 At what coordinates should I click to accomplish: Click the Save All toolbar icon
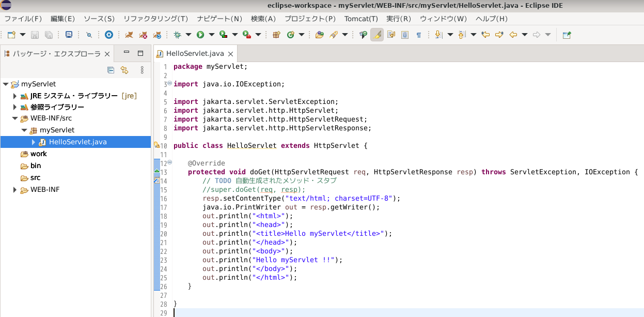click(49, 35)
